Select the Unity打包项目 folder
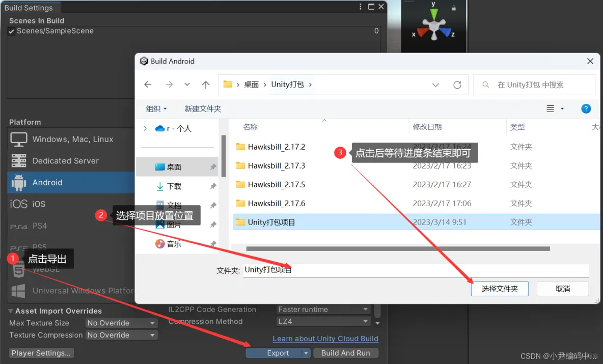This screenshot has width=603, height=364. tap(416, 222)
